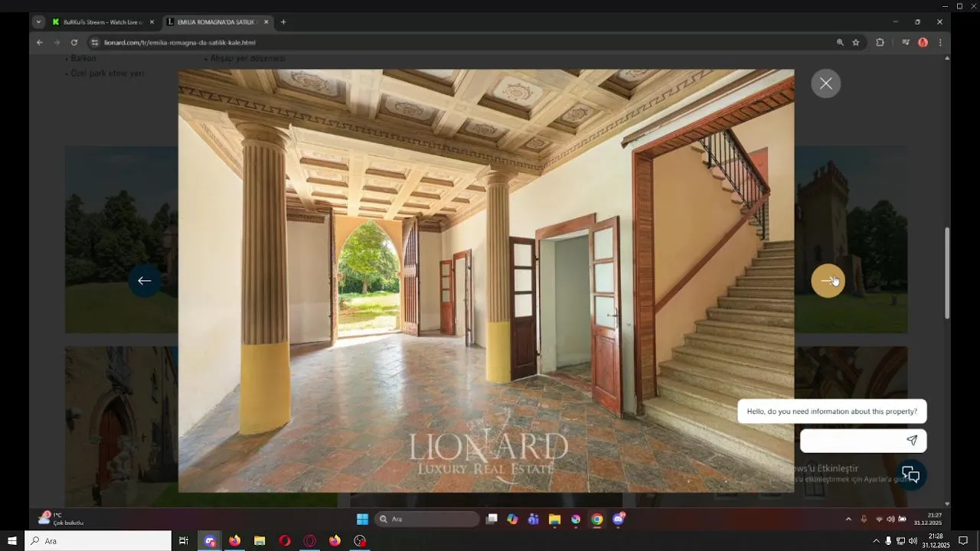
Task: Open the outer Windows Start button
Action: pos(12,541)
